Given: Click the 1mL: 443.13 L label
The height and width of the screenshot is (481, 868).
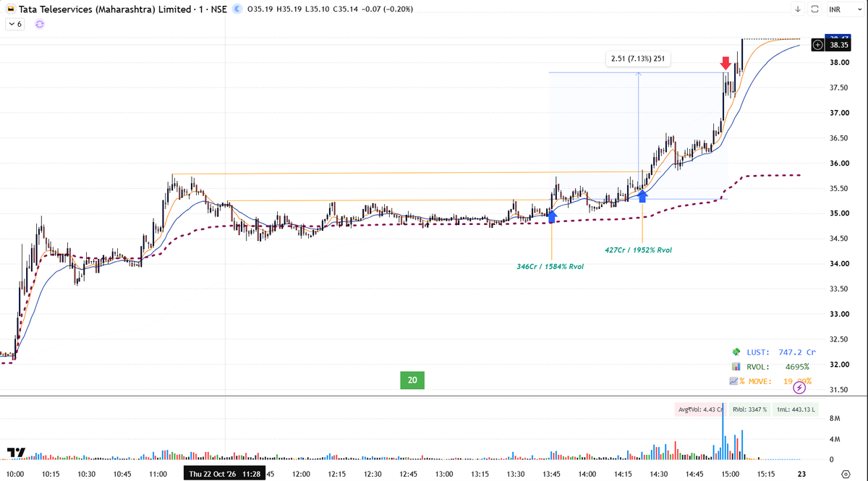Looking at the screenshot, I should tap(796, 409).
